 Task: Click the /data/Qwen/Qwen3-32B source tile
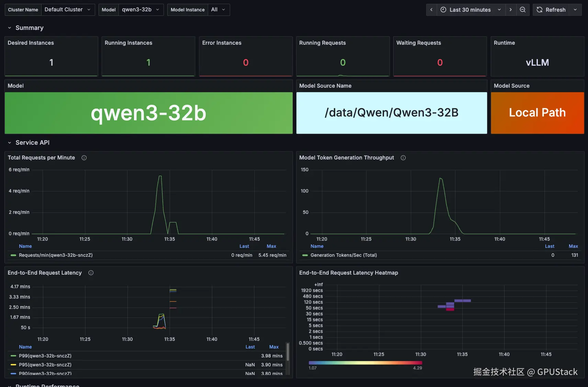[392, 113]
